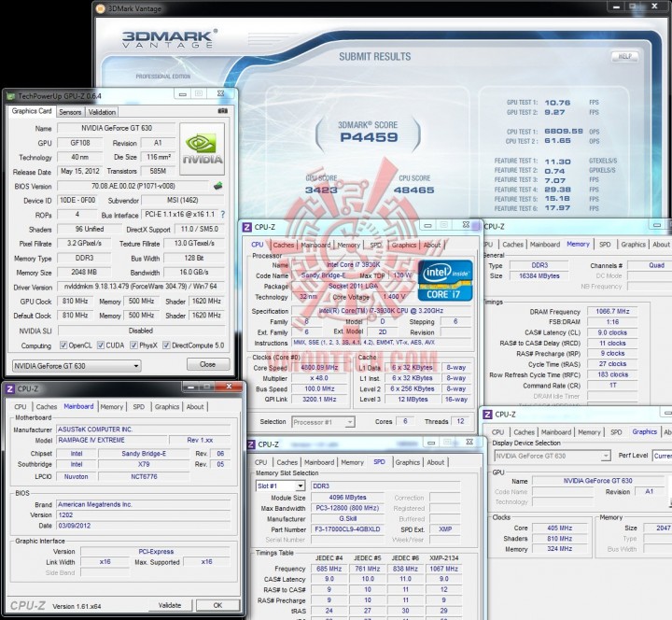Click the OK button in CPU-Z
Viewport: 672px width, 620px height.
pyautogui.click(x=217, y=605)
